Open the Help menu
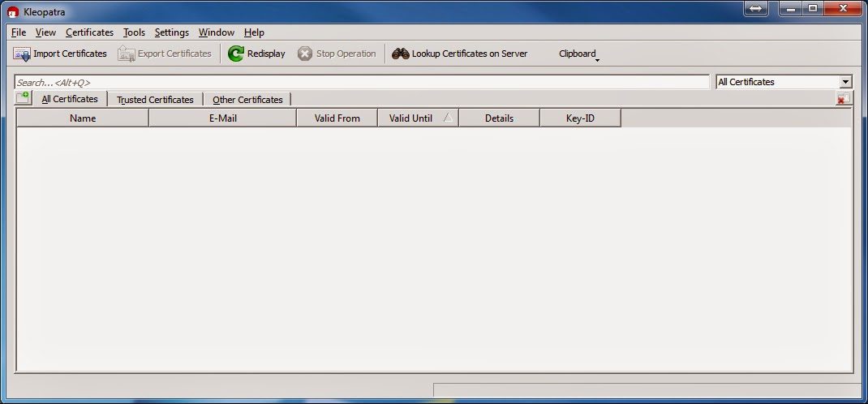The image size is (868, 404). coord(254,32)
